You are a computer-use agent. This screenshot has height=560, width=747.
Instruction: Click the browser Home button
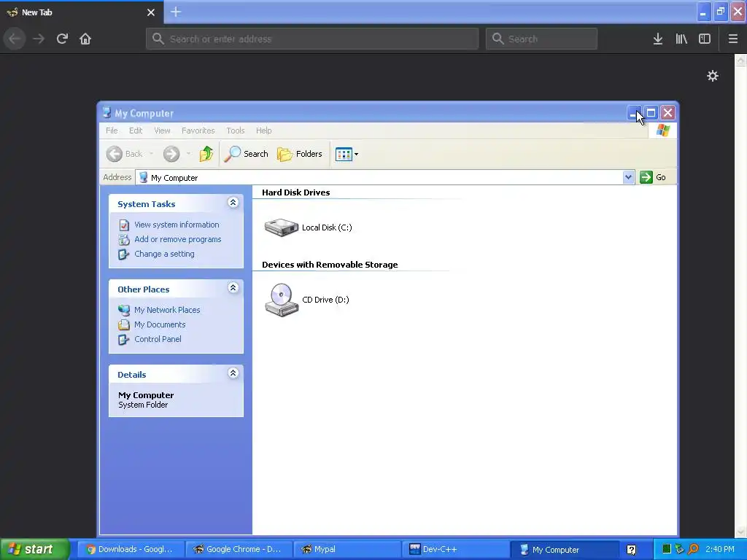(x=85, y=39)
